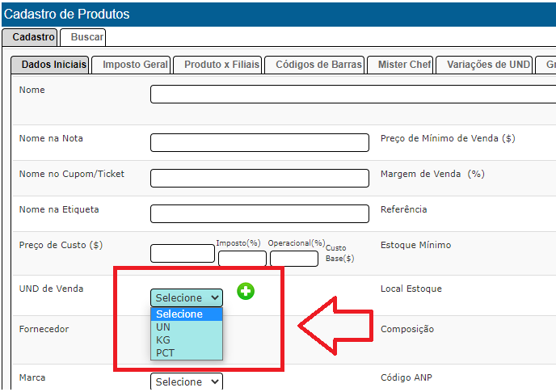The height and width of the screenshot is (392, 556).
Task: Pick the highlighted Selecione list option
Action: coord(187,314)
